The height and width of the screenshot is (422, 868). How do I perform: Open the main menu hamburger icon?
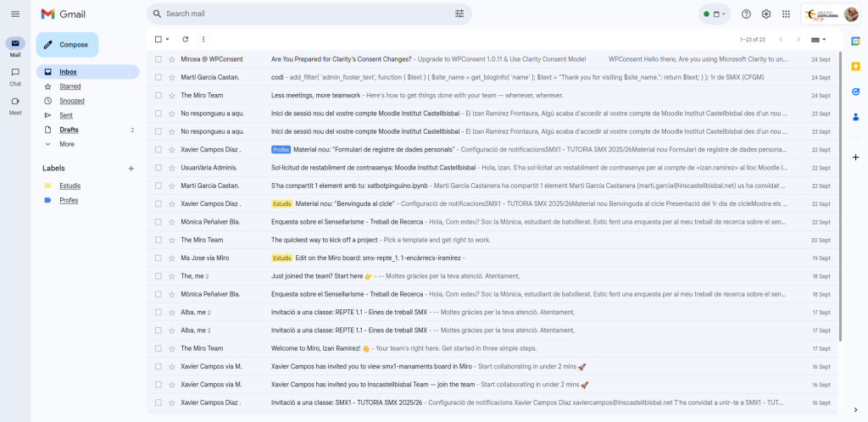[15, 14]
